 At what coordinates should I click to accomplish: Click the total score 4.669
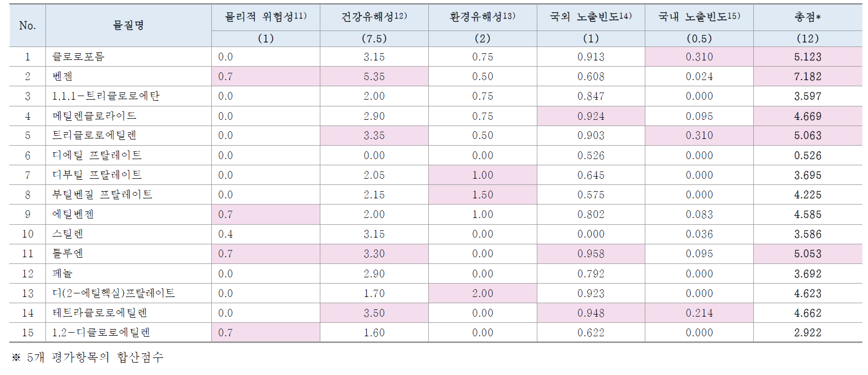[808, 116]
